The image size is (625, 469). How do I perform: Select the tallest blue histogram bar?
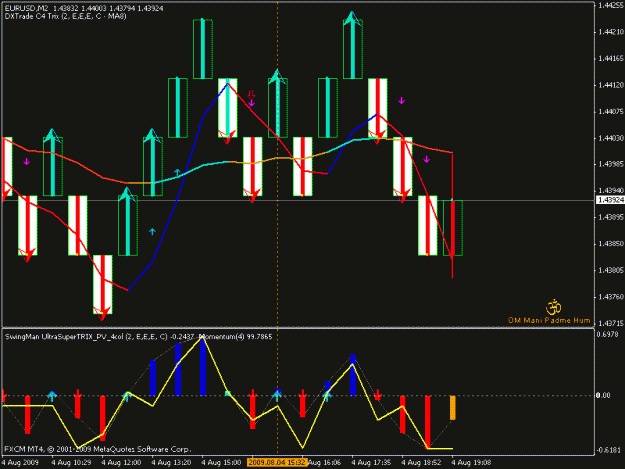(x=203, y=366)
